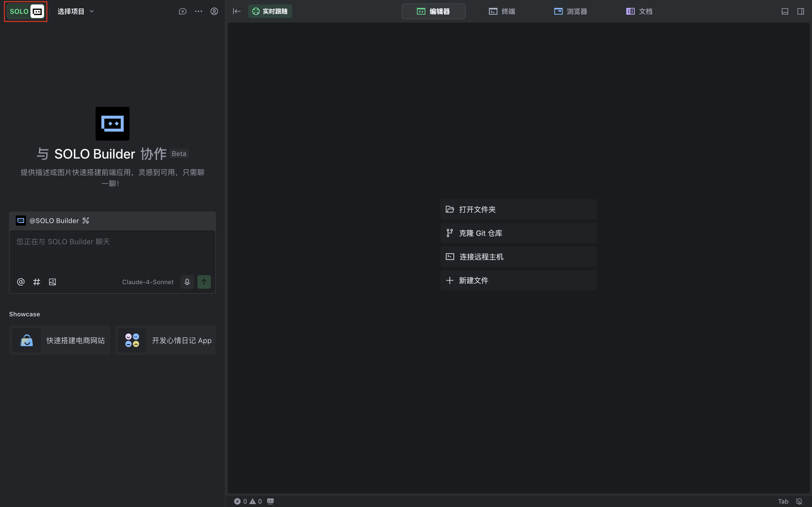This screenshot has height=507, width=812.
Task: Attach an image using the picture icon
Action: [52, 282]
